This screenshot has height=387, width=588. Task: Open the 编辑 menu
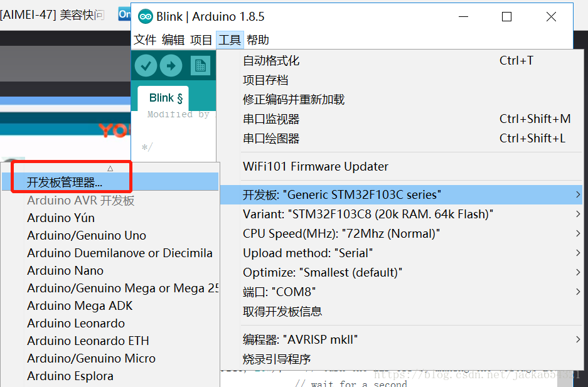(x=173, y=40)
